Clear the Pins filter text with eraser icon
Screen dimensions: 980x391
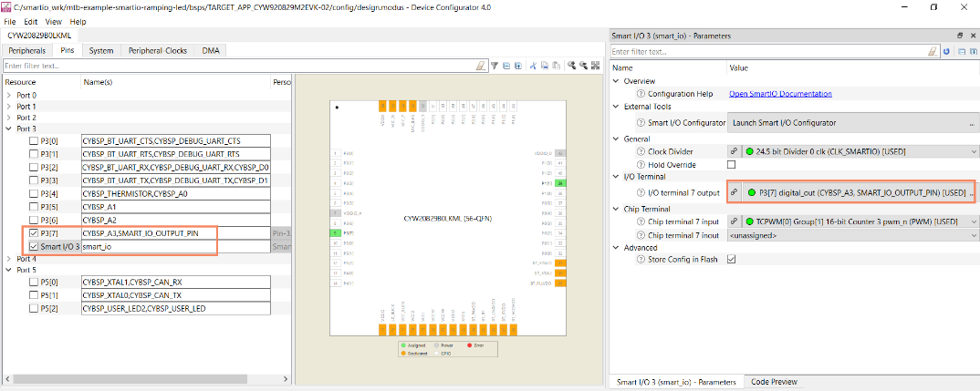click(x=481, y=65)
